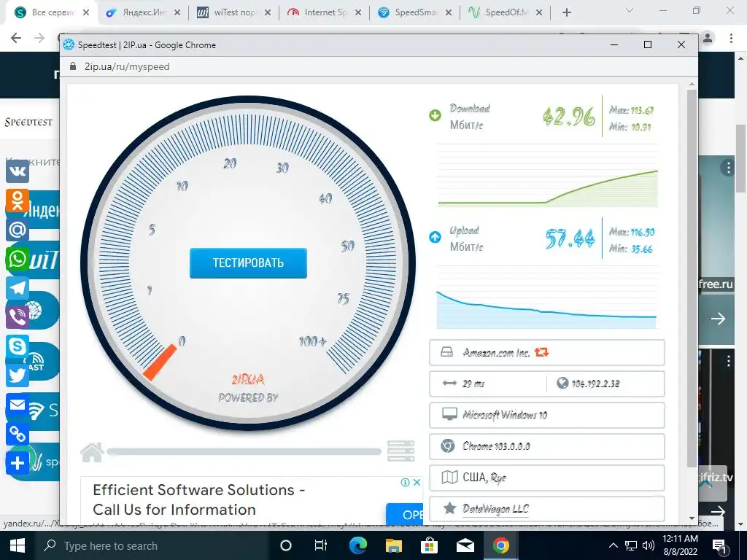Click the server list icon below gauge
The width and height of the screenshot is (747, 560).
point(400,451)
